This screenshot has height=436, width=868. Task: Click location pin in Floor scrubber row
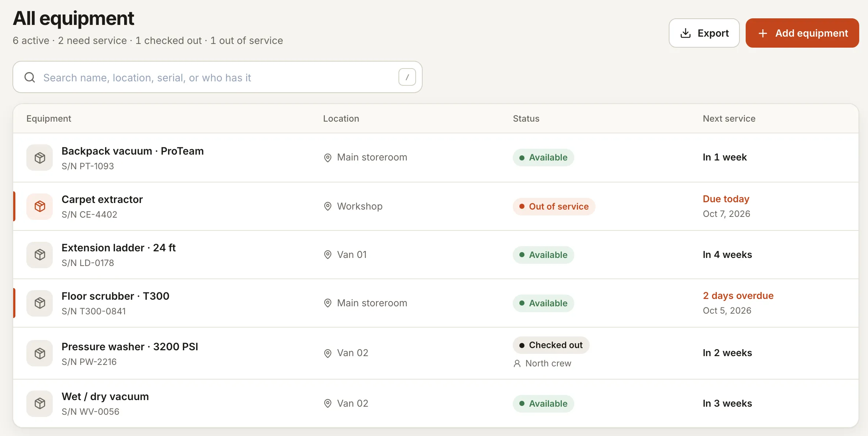point(328,303)
